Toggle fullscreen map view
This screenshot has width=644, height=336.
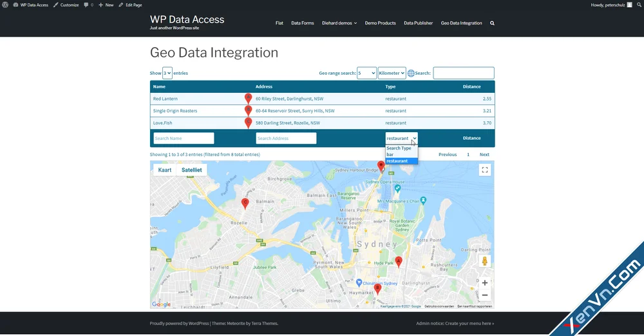pyautogui.click(x=485, y=170)
